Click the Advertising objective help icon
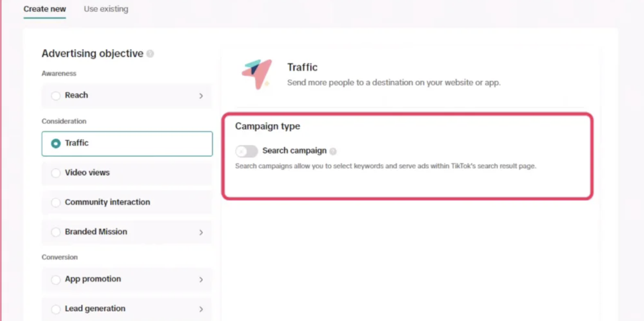644x321 pixels. pyautogui.click(x=150, y=53)
